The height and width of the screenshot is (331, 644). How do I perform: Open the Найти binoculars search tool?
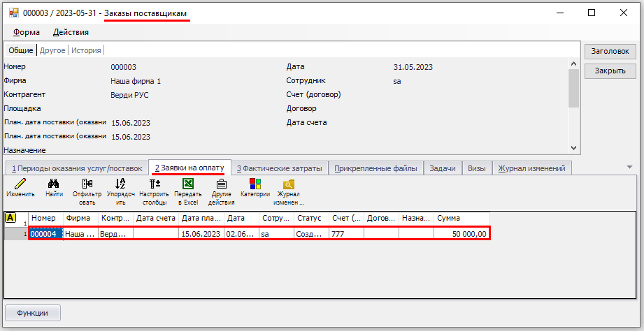tap(53, 184)
